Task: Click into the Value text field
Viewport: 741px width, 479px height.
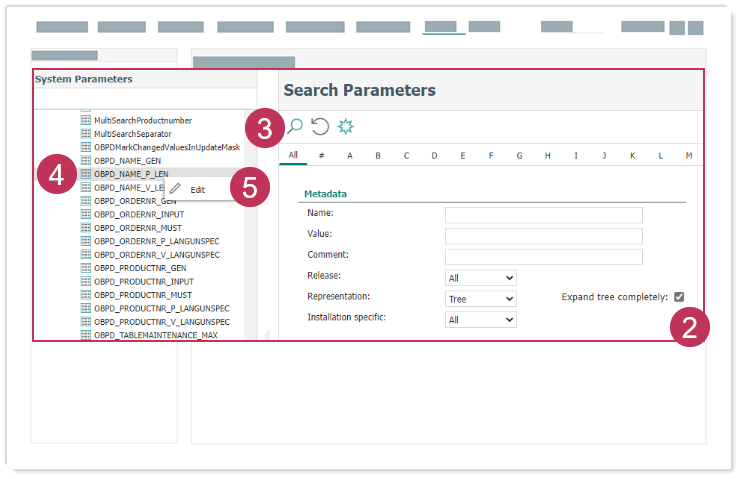Action: (543, 236)
